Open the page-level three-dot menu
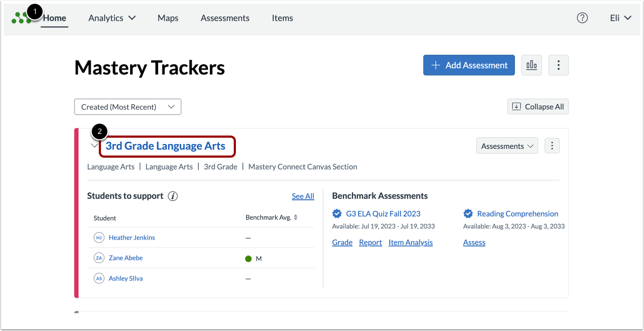The height and width of the screenshot is (331, 644). pos(558,65)
